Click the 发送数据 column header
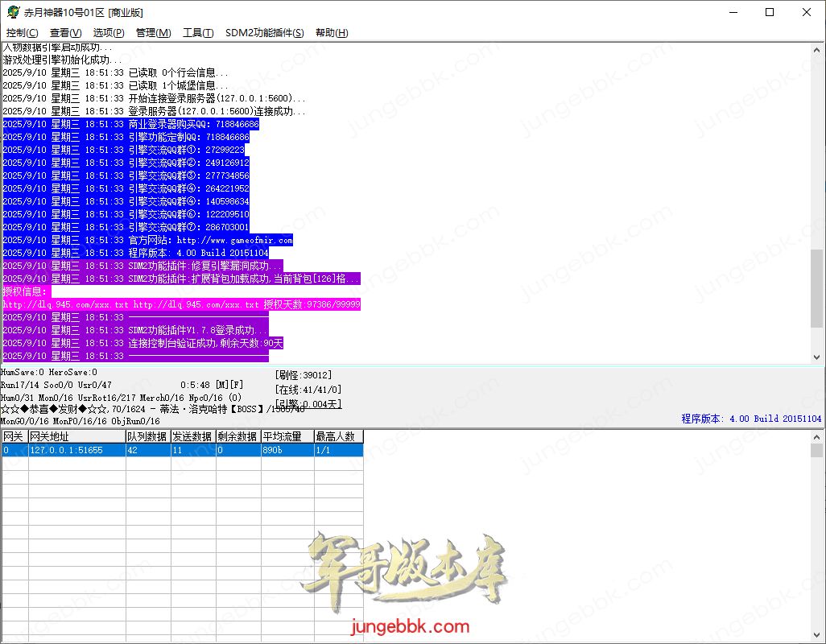 point(192,436)
